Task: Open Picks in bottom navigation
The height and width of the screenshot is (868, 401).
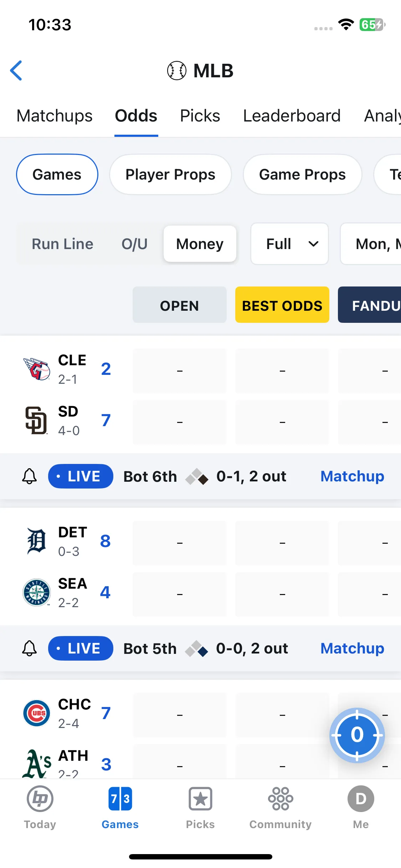Action: pyautogui.click(x=200, y=807)
